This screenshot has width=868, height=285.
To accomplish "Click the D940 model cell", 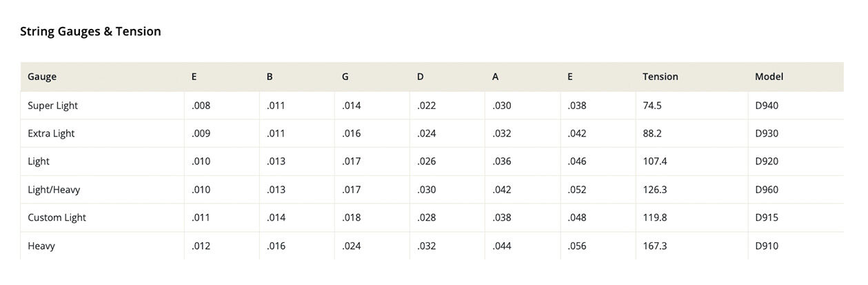I will [767, 106].
